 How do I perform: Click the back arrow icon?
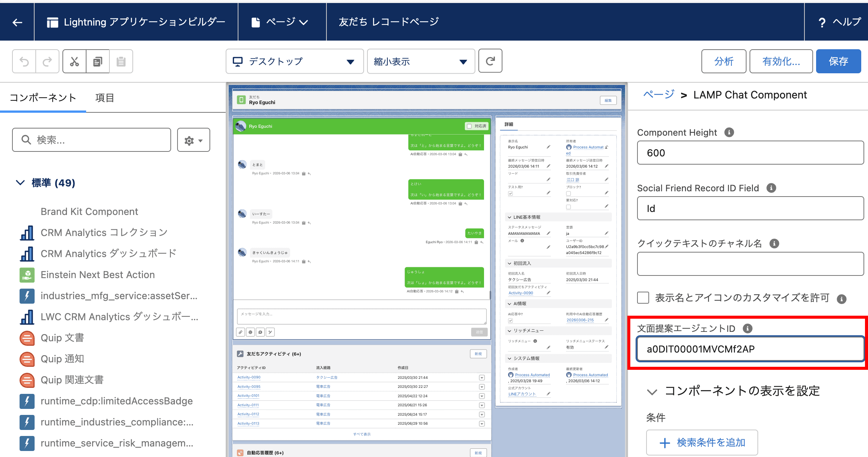pyautogui.click(x=17, y=23)
